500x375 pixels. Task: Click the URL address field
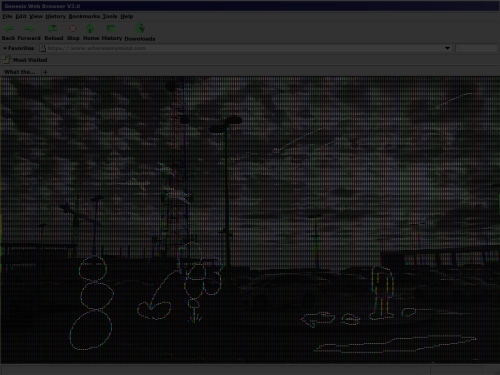click(x=245, y=48)
